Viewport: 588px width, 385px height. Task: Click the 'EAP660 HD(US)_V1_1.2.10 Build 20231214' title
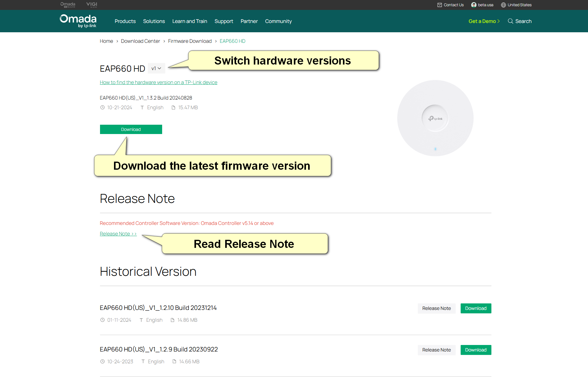pos(158,308)
